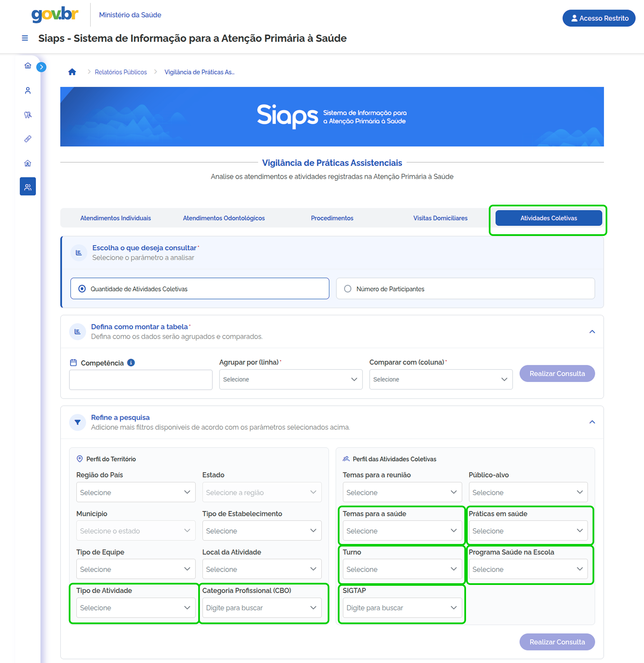Click the Acesso Restrito button
Image resolution: width=644 pixels, height=663 pixels.
pyautogui.click(x=599, y=18)
